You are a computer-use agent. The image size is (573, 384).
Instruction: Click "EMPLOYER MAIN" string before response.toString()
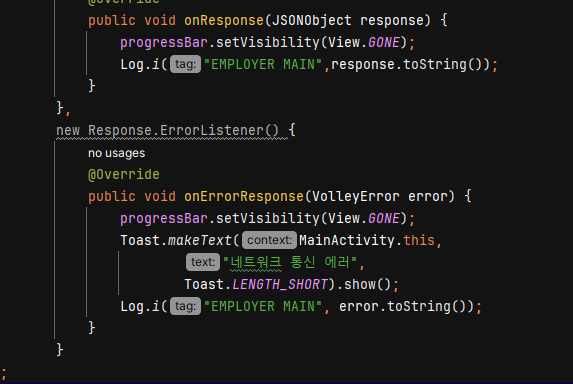tap(263, 64)
